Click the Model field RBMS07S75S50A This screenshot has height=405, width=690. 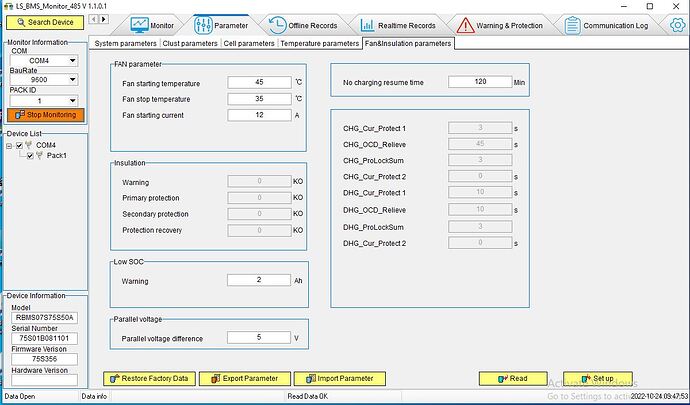[44, 318]
